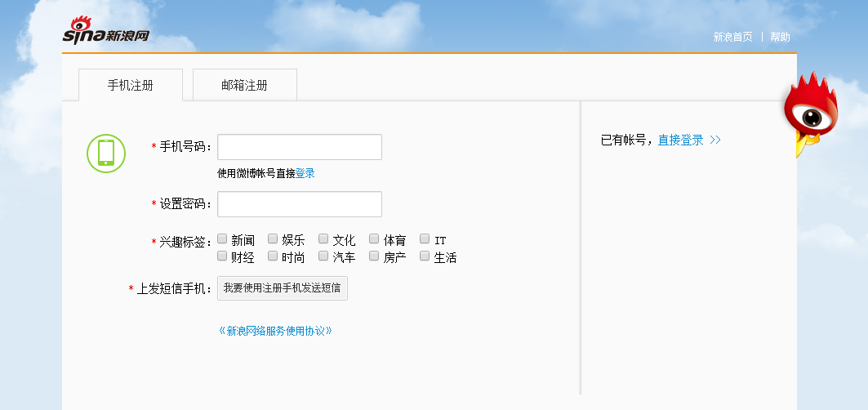Viewport: 868px width, 410px height.
Task: Go to 新浪首页 in the header
Action: pos(732,37)
